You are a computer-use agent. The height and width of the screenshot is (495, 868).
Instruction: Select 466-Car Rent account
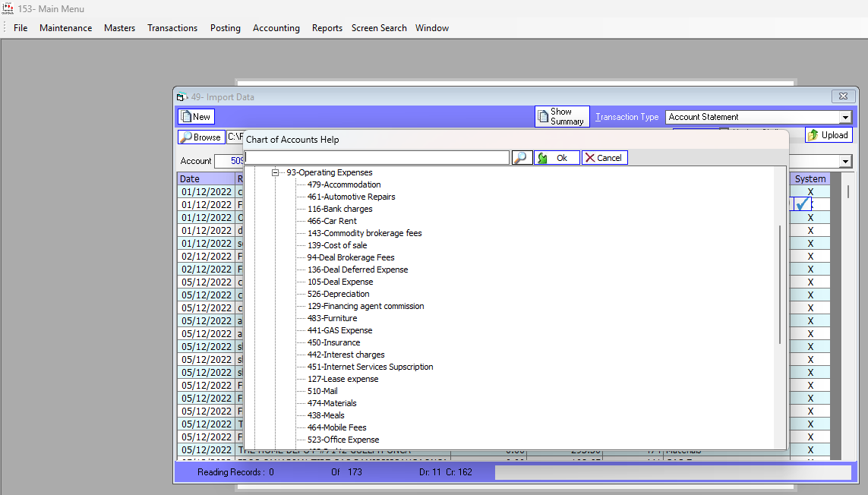[x=332, y=222]
